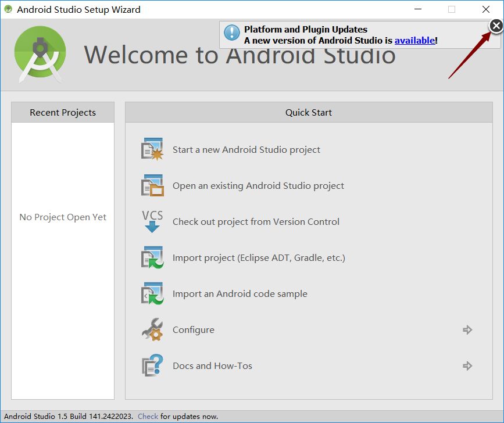Click the title bar Android Studio icon
The height and width of the screenshot is (423, 504).
point(8,9)
